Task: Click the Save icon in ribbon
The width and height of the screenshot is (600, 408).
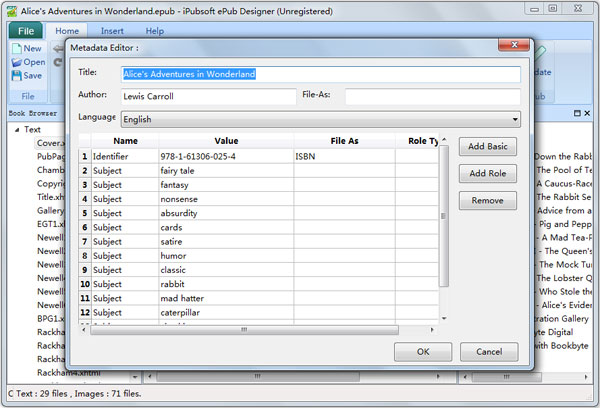Action: click(16, 76)
